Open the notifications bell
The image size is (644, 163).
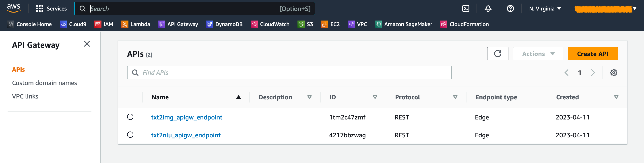pyautogui.click(x=488, y=9)
